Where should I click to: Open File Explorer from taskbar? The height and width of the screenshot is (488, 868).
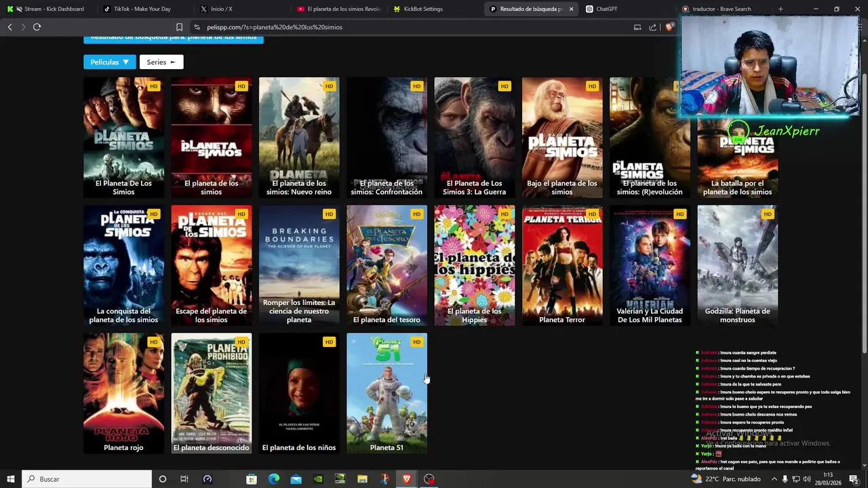point(363,479)
